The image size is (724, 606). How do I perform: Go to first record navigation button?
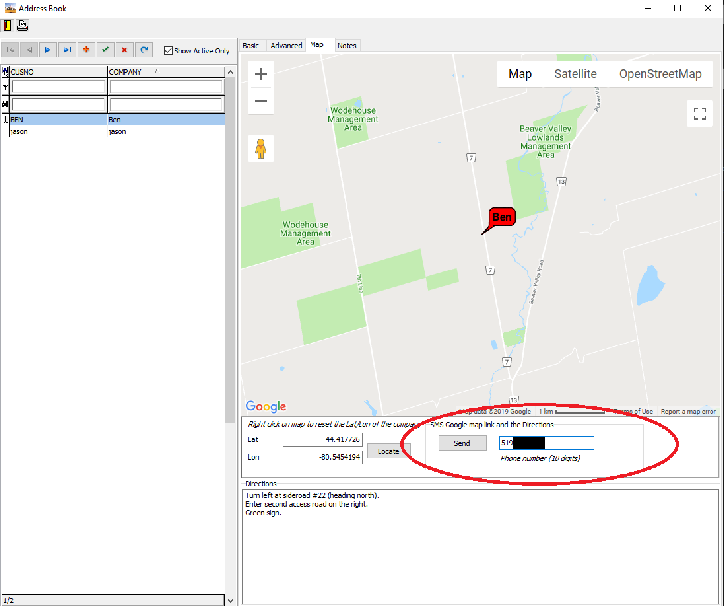click(11, 50)
